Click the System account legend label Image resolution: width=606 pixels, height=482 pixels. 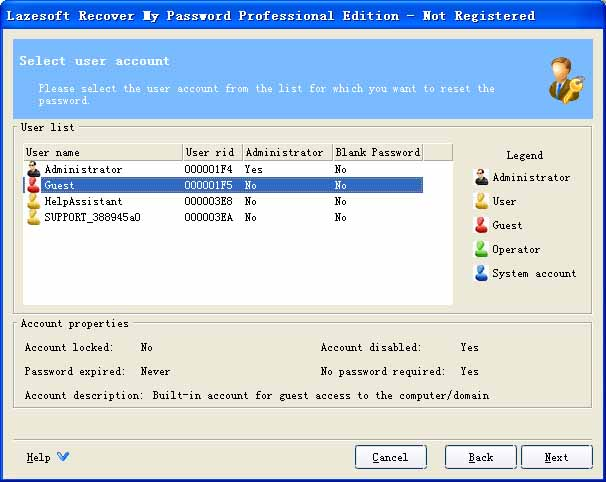(x=534, y=274)
